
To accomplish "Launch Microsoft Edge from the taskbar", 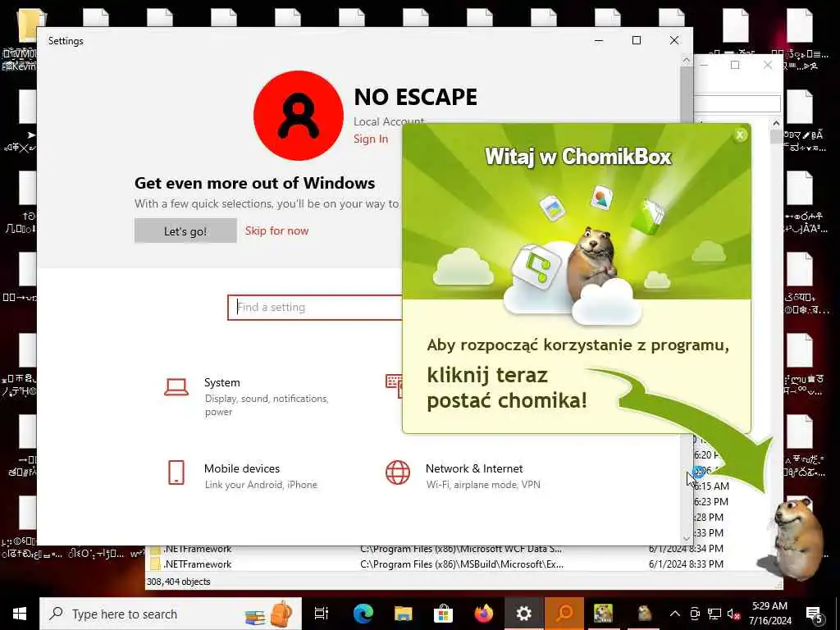I will tap(363, 614).
